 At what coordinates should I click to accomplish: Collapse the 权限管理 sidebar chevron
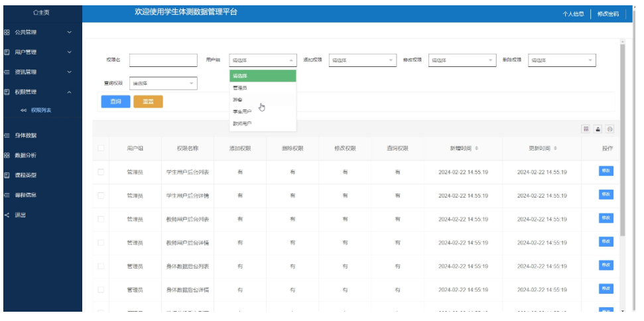(70, 92)
